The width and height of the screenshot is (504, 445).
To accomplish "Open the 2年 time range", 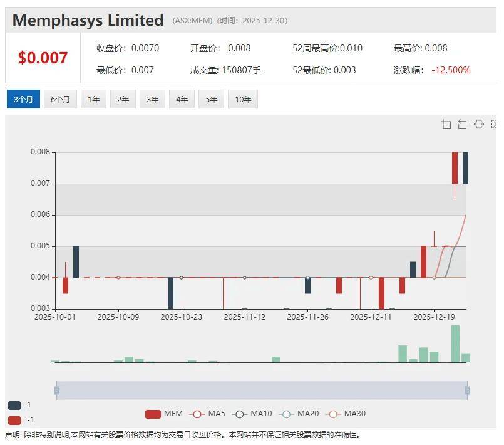I will point(123,99).
